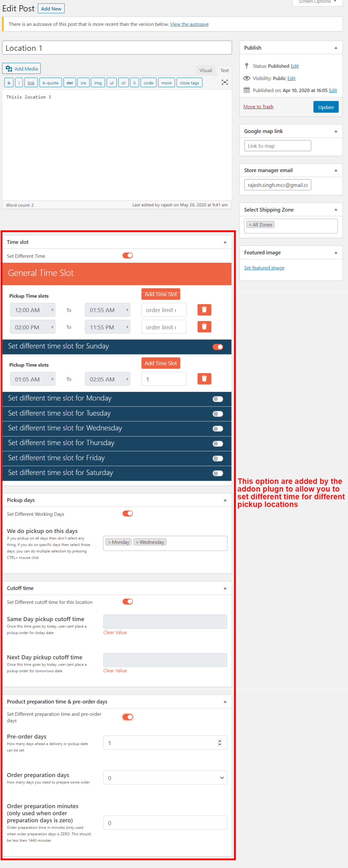
Task: Collapse the Cutoff time section
Action: pos(225,588)
